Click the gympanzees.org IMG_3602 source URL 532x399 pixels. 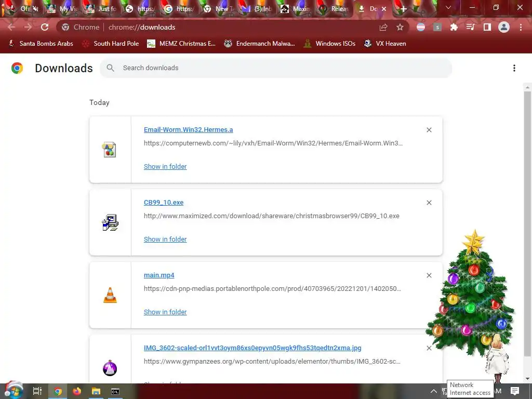click(272, 362)
